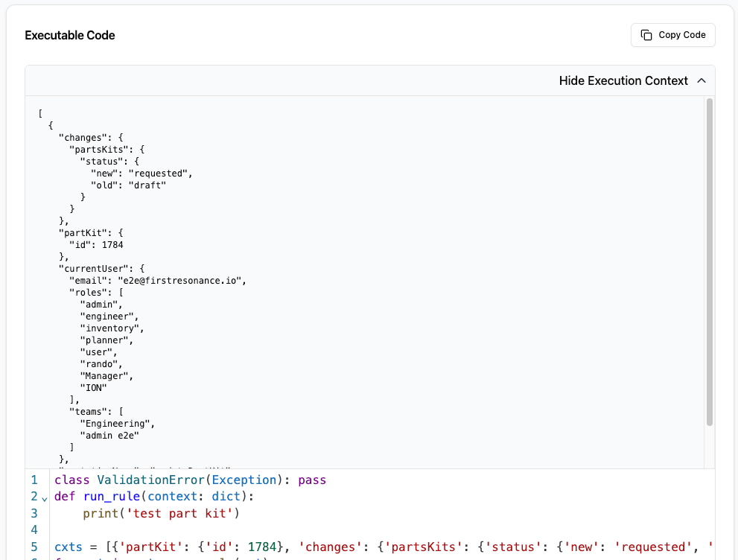Click the cxts assignment on line 5
This screenshot has height=560, width=738.
point(383,547)
